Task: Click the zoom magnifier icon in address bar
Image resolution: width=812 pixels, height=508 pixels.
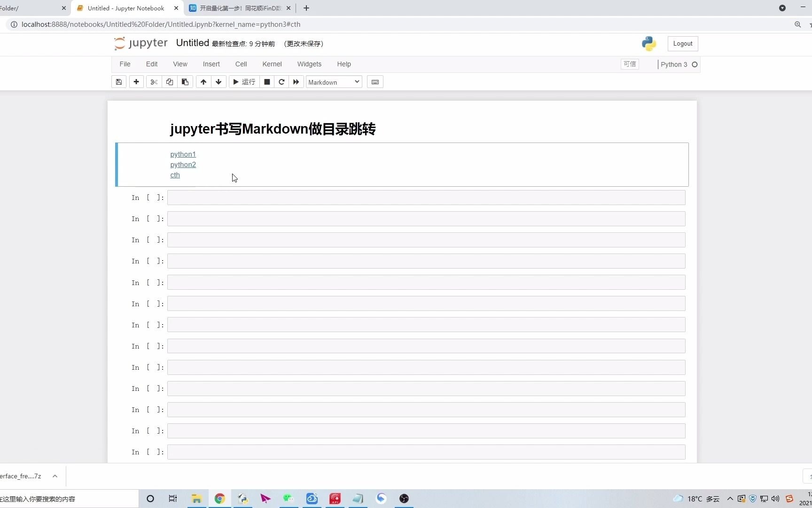Action: click(x=797, y=24)
